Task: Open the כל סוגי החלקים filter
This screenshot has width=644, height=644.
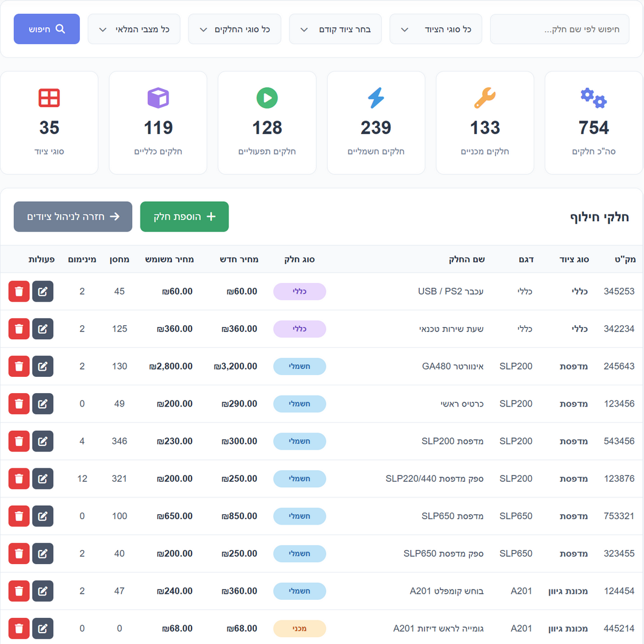Action: click(x=234, y=29)
